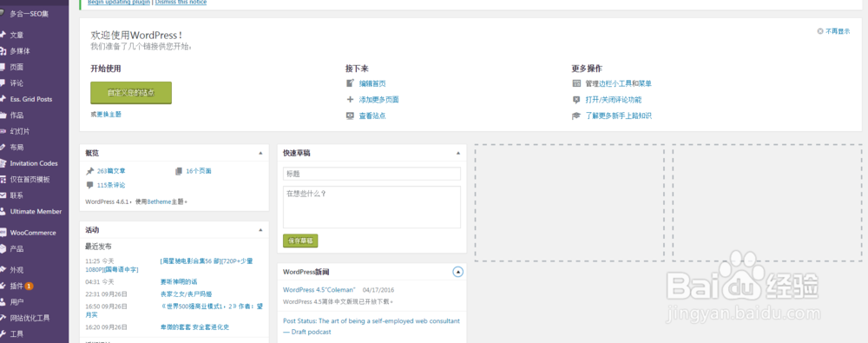Click the 插件 plugin icon in sidebar
868x343 pixels.
pyautogui.click(x=3, y=286)
